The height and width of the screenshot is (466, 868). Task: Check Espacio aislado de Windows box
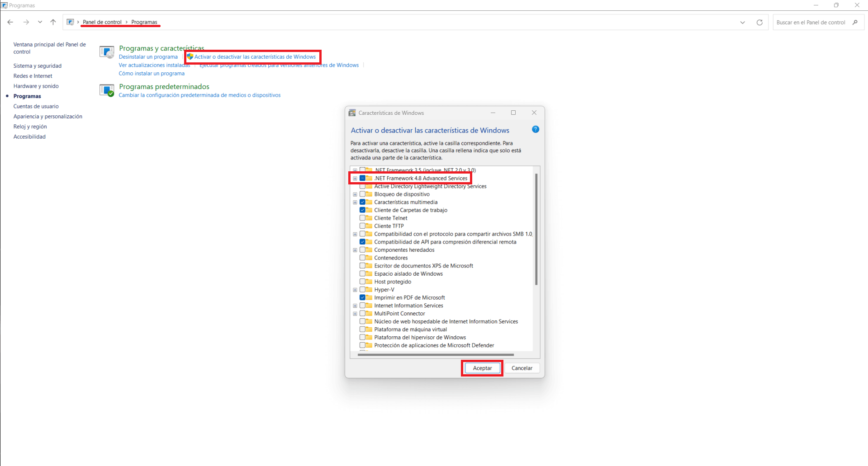(x=362, y=273)
